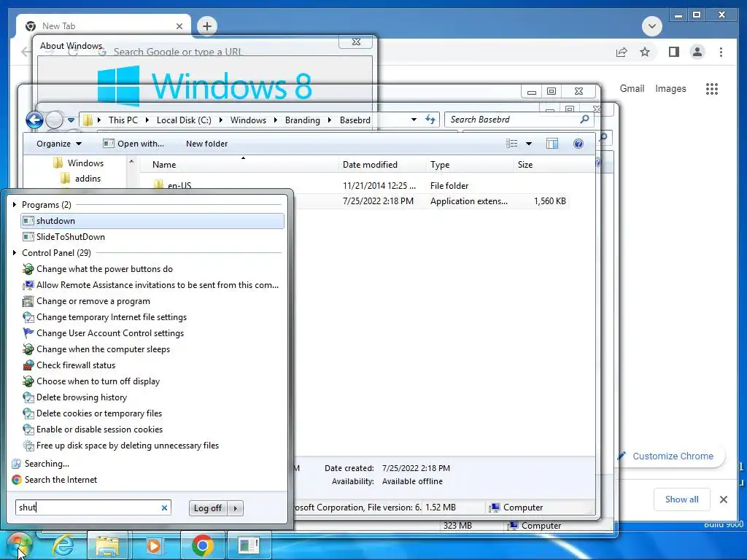Open the address bar history dropdown

[414, 120]
